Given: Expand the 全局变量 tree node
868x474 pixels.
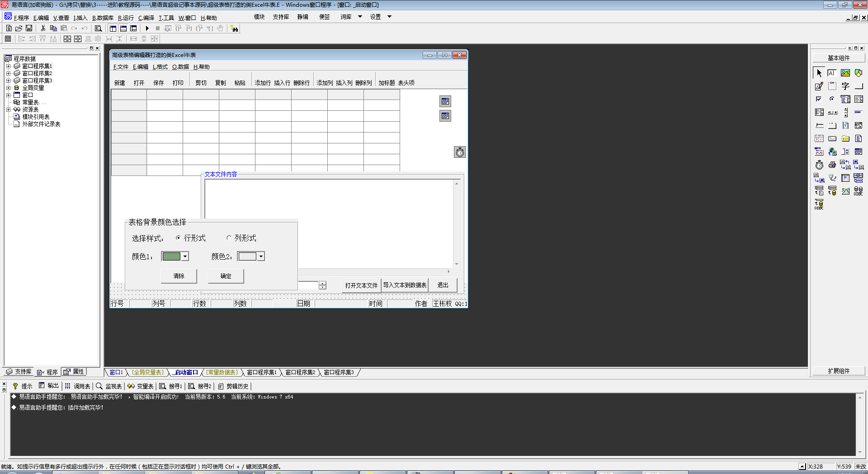Looking at the screenshot, I should click(x=8, y=88).
